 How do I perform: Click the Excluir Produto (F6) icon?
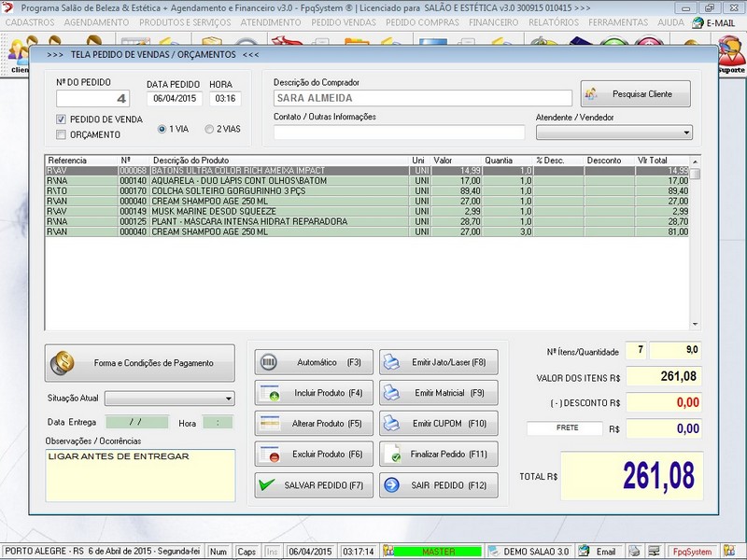(x=270, y=455)
